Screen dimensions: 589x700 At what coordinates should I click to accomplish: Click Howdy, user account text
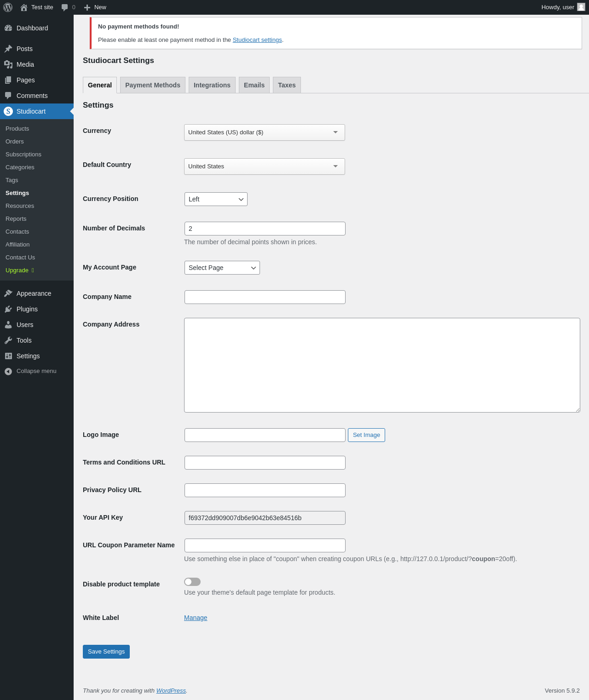tap(558, 7)
